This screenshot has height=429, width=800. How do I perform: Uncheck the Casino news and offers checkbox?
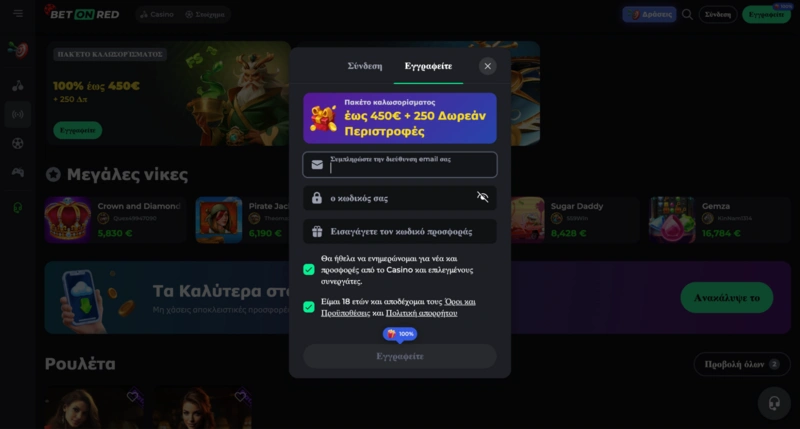coord(309,269)
